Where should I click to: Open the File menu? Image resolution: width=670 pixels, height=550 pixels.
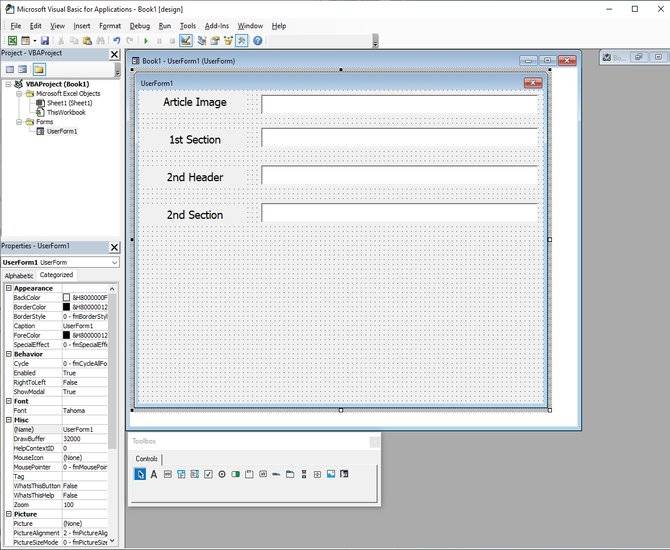[x=15, y=26]
